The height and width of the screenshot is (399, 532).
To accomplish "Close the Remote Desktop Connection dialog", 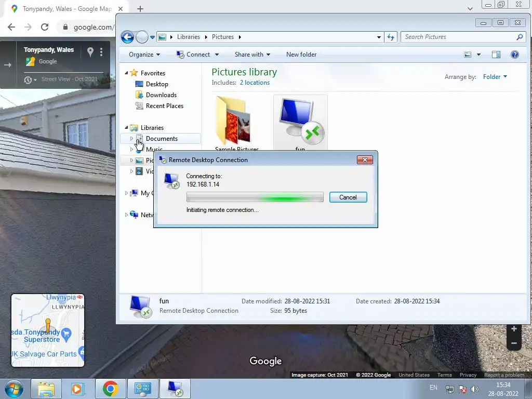I will click(365, 160).
